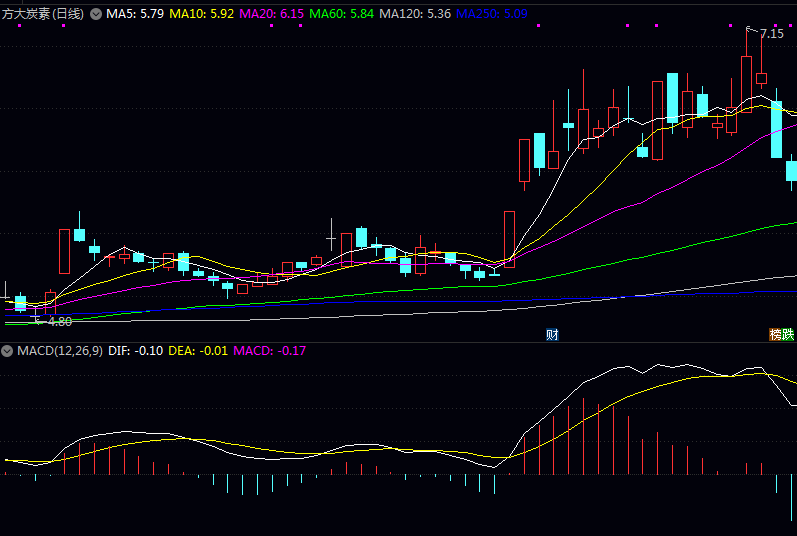This screenshot has height=536, width=797.
Task: Click the 7.15 high price label
Action: click(772, 34)
